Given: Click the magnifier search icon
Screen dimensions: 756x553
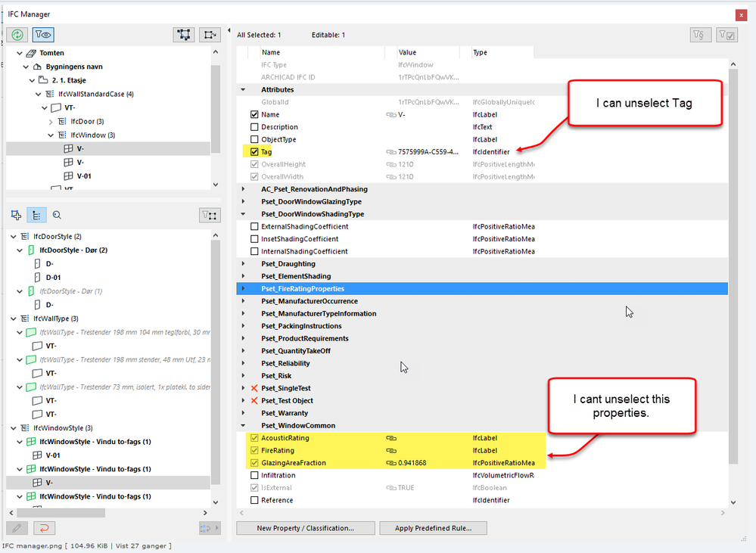Looking at the screenshot, I should coord(57,215).
